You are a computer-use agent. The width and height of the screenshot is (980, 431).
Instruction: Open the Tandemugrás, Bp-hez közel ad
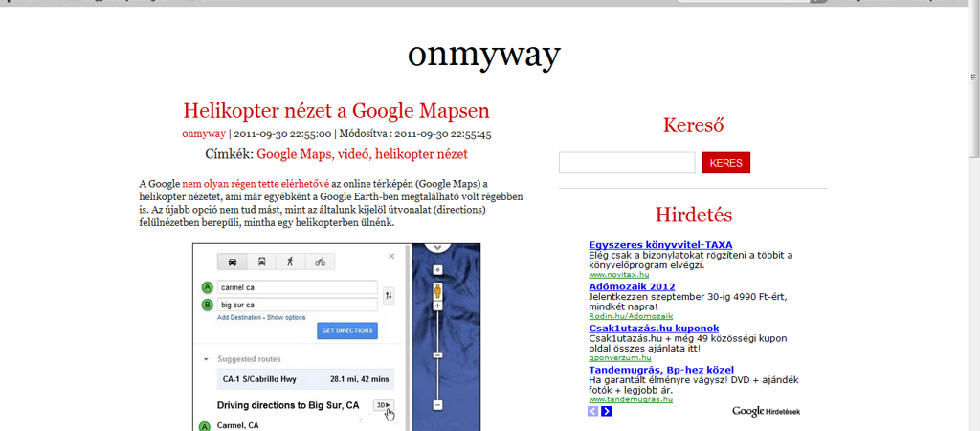click(x=661, y=370)
